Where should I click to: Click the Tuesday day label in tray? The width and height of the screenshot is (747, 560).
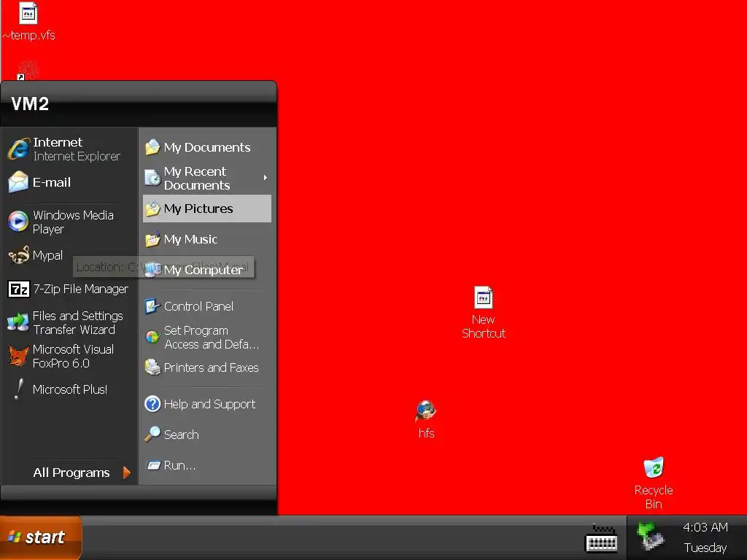(x=705, y=548)
